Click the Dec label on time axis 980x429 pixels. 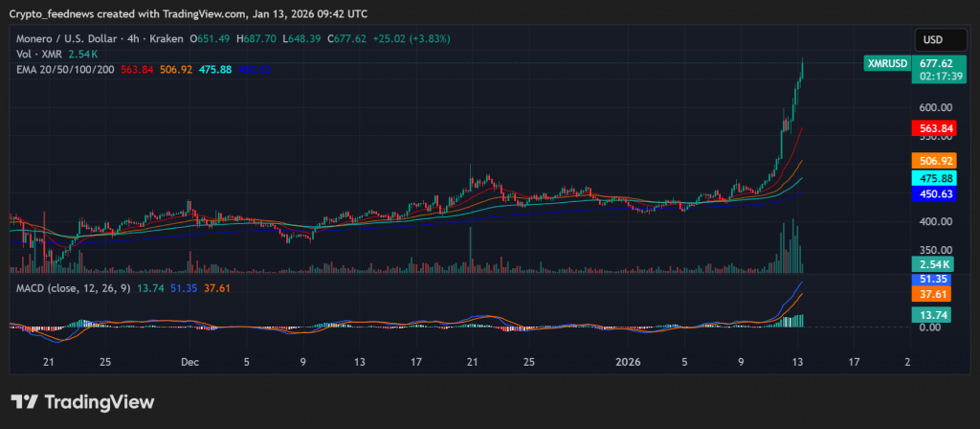coord(190,361)
